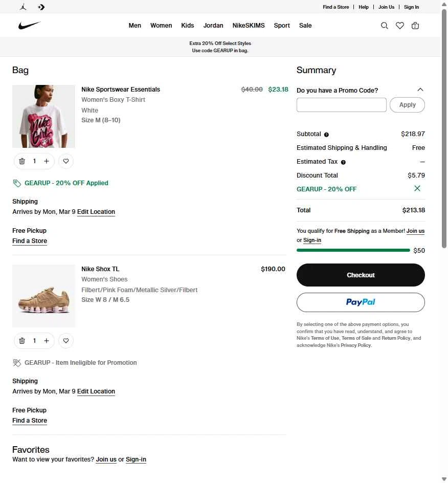Favorite the Nike Shox TL shoes

[66, 341]
